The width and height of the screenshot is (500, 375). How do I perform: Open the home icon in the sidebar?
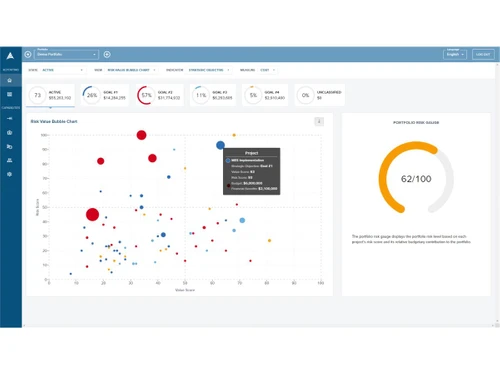pyautogui.click(x=10, y=80)
